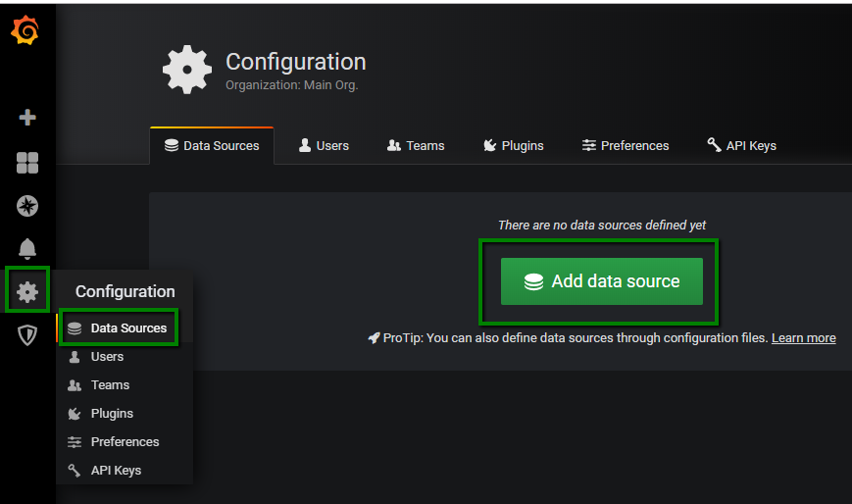
Task: Switch to the Users tab
Action: coord(323,145)
